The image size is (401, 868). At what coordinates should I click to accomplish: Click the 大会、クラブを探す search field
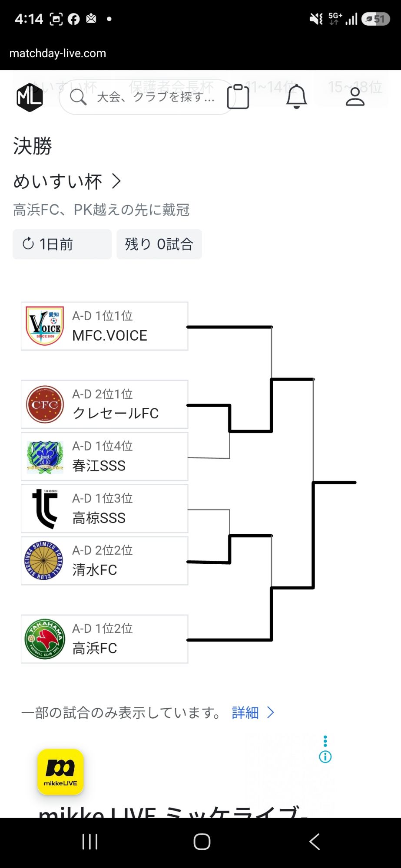(x=148, y=97)
